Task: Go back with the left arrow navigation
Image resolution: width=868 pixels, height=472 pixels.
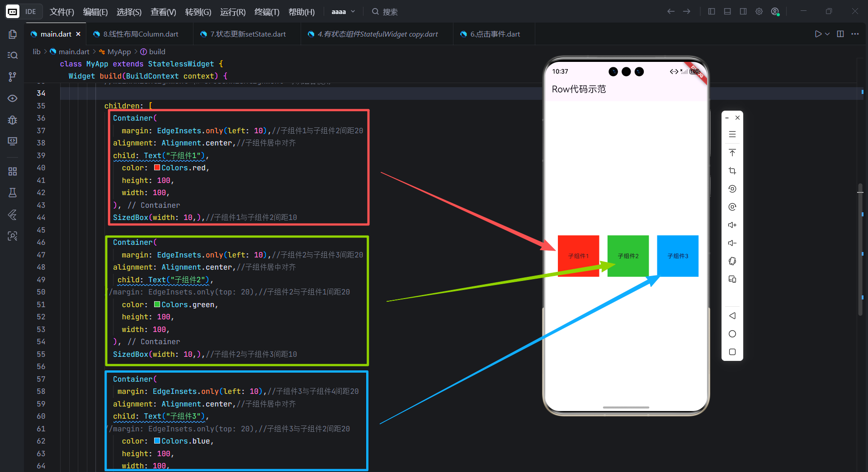Action: click(671, 11)
